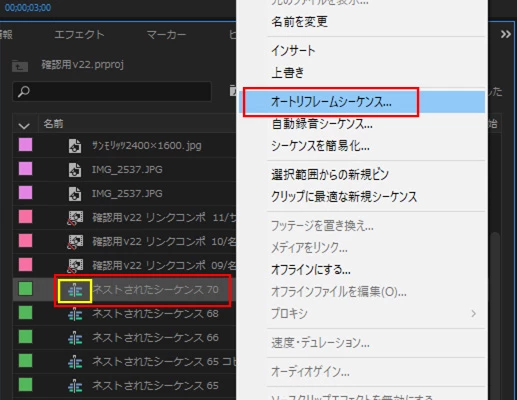Select ネストされたシーケンス 65 コピー name
Viewport: 517px width, 400px height.
[164, 361]
